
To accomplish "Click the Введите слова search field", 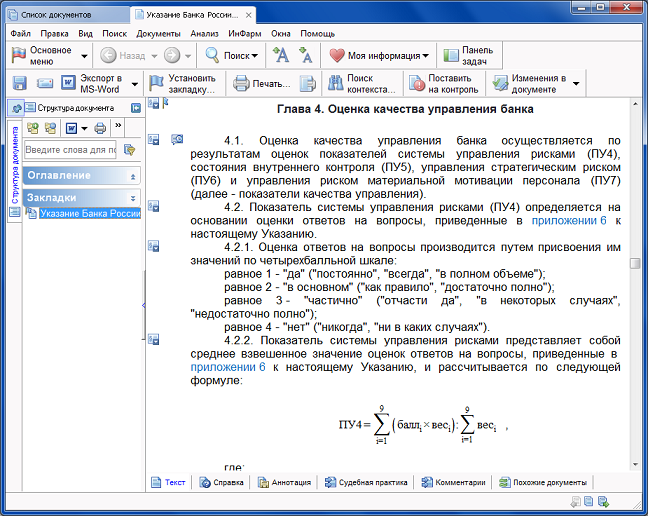I will [x=70, y=150].
